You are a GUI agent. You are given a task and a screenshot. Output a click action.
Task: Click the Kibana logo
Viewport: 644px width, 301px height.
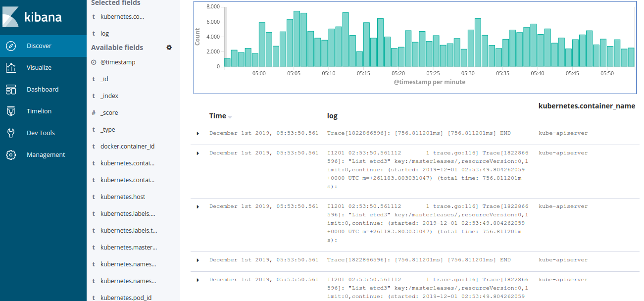(x=33, y=17)
